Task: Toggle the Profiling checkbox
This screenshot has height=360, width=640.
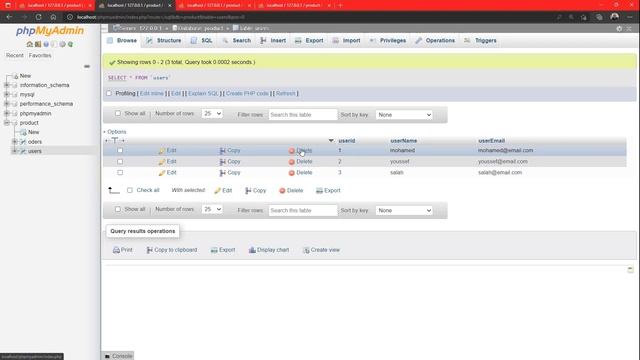Action: point(109,93)
